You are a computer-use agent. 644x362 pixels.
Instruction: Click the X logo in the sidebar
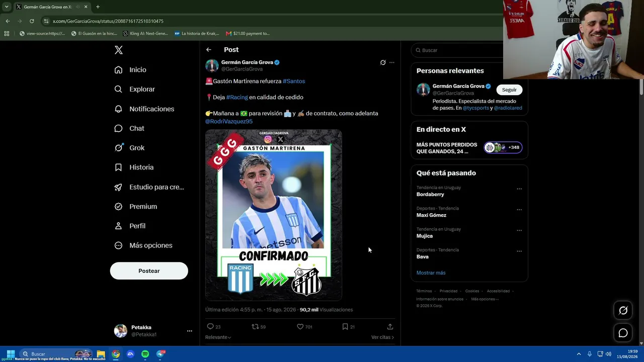(119, 50)
